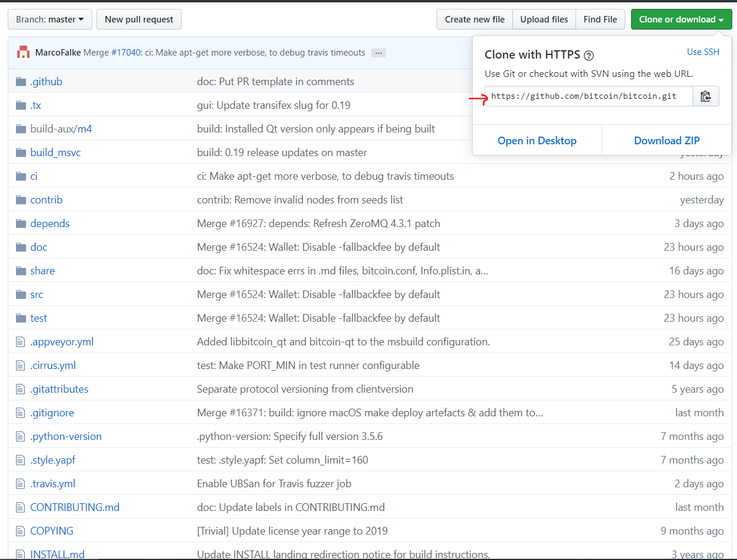
Task: Click the .gitattributes file icon
Action: (x=21, y=389)
